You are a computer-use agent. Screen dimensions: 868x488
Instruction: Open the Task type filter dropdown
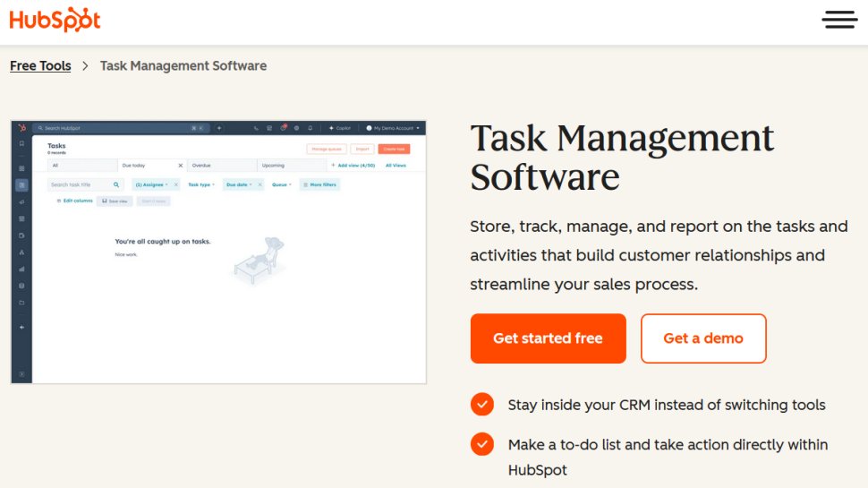pyautogui.click(x=201, y=184)
